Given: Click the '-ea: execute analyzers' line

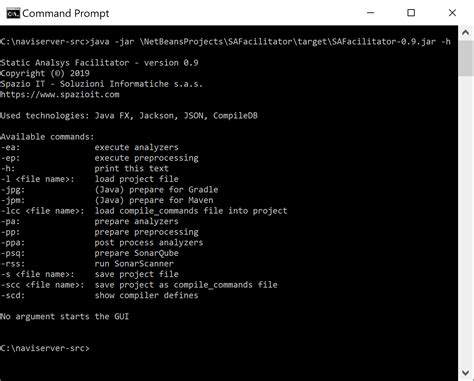Looking at the screenshot, I should (89, 147).
